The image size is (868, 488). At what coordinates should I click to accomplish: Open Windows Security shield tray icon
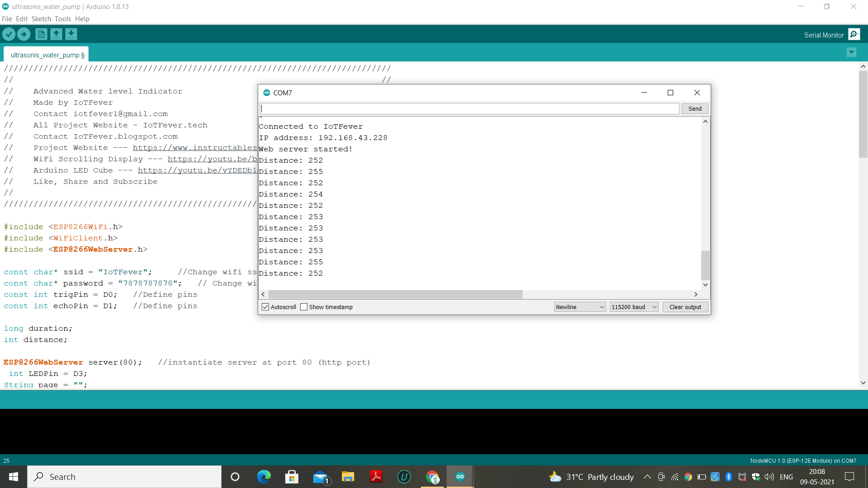point(755,477)
